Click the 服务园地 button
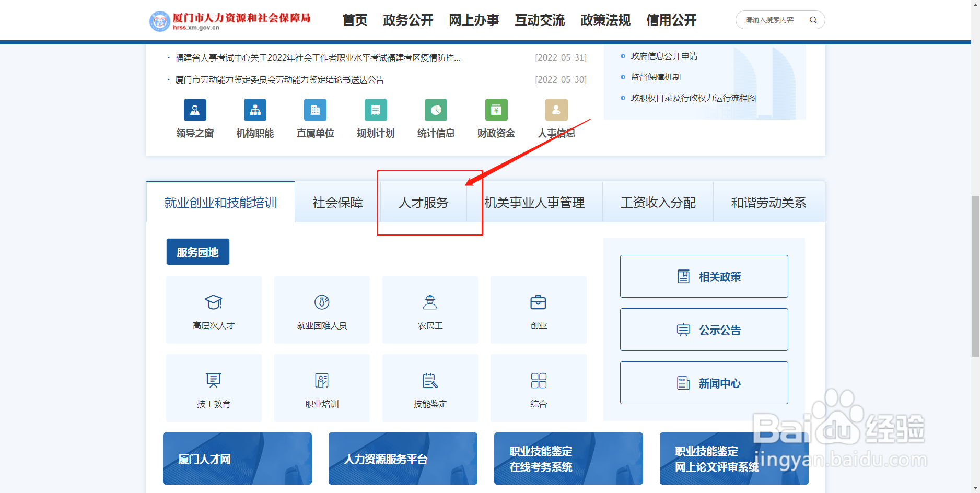The image size is (980, 493). coord(197,251)
